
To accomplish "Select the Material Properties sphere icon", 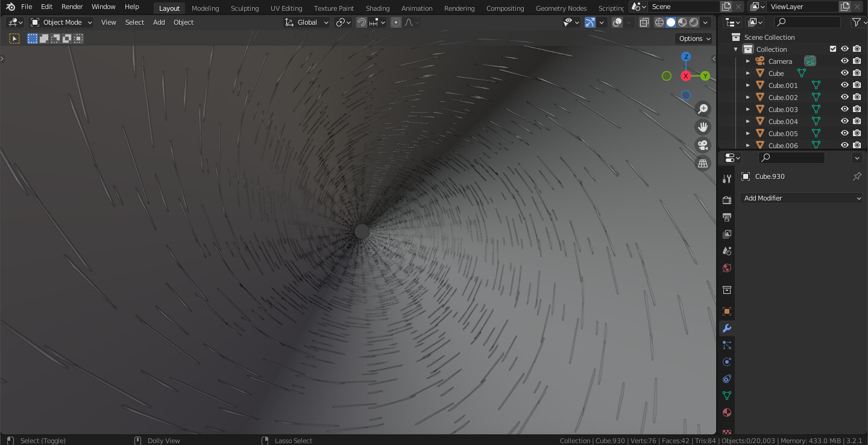I will [x=726, y=412].
